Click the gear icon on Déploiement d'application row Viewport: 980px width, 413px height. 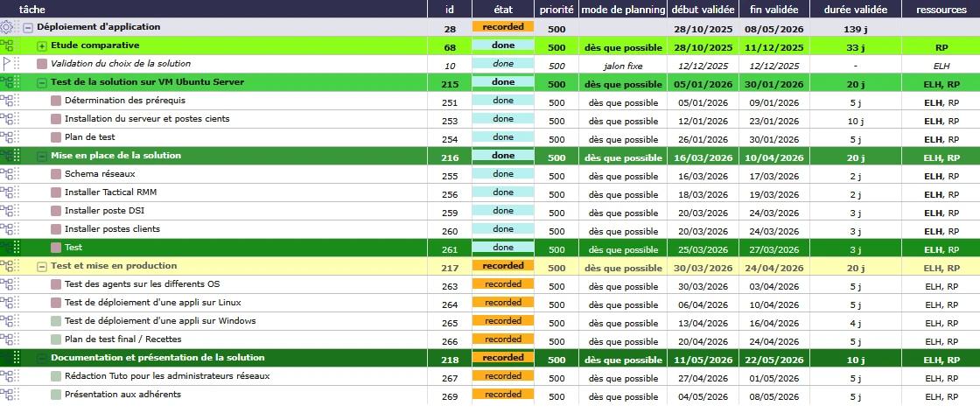(7, 27)
